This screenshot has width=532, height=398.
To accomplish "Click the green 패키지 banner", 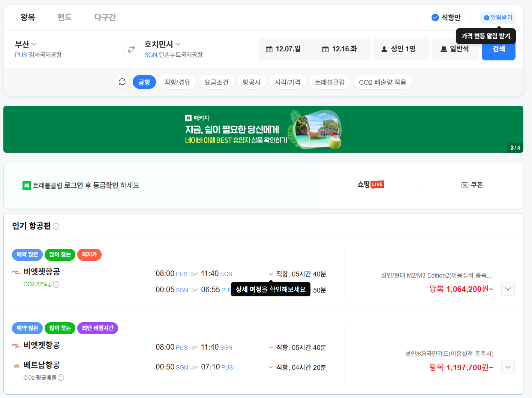I will pyautogui.click(x=263, y=129).
